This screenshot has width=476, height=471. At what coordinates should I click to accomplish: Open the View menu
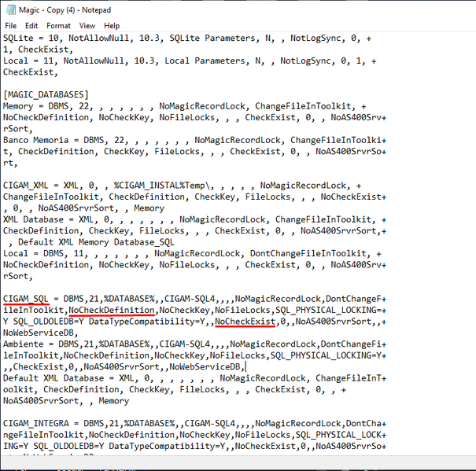pos(87,26)
